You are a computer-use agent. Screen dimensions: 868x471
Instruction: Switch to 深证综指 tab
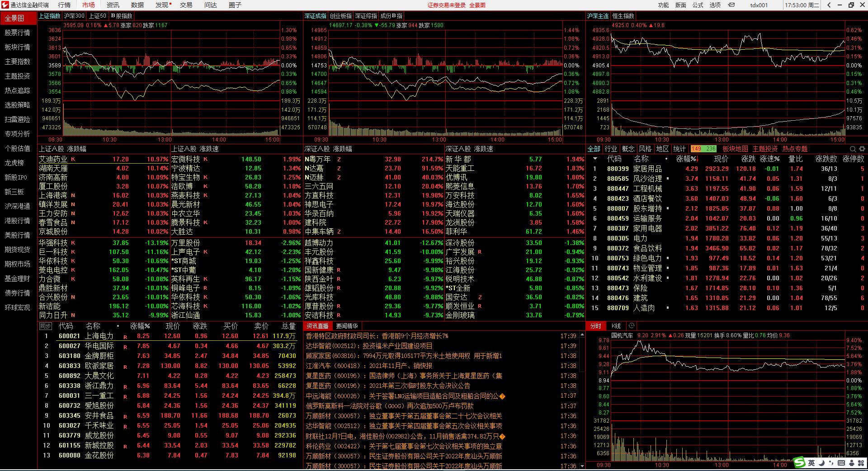point(366,16)
